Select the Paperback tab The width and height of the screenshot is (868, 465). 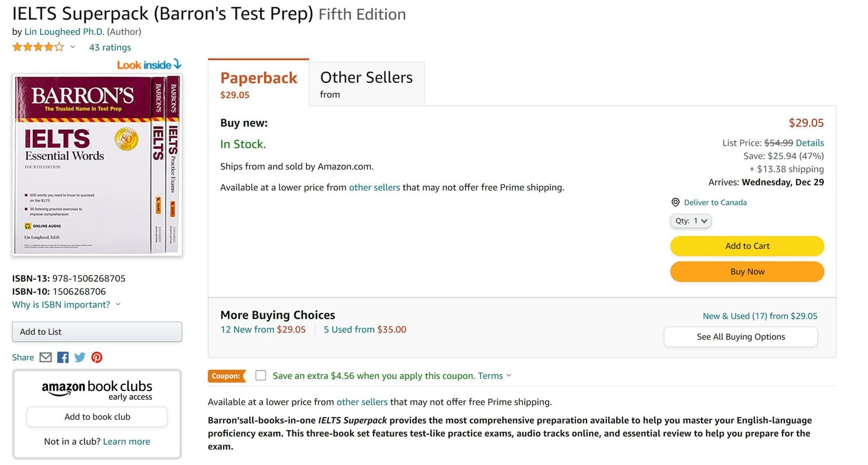tap(259, 78)
